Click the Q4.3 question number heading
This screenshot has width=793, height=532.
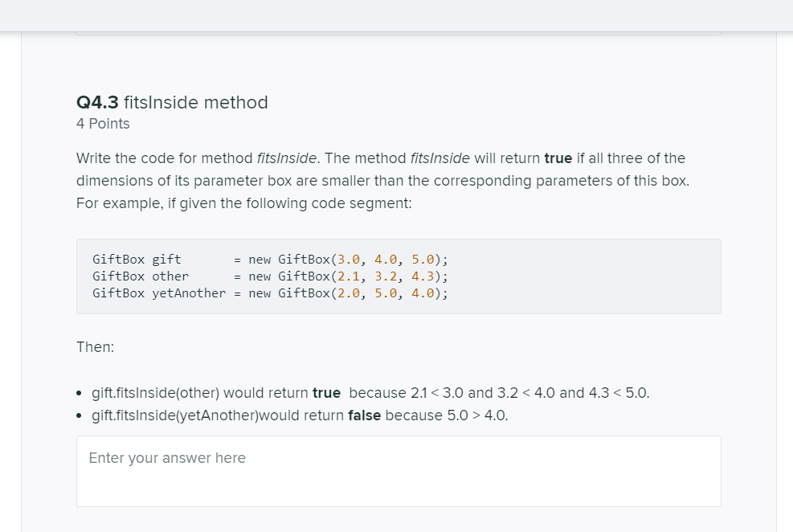(x=97, y=103)
